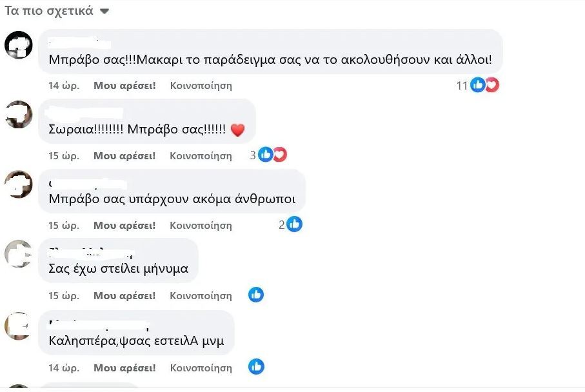585x392 pixels.
Task: Click the '14 ώρ.' timestamp of first comment
Action: [64, 85]
